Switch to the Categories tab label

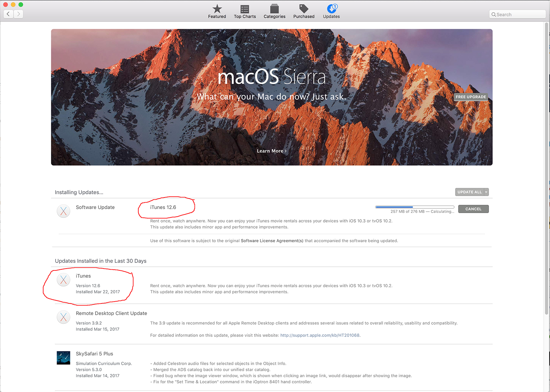pos(274,17)
